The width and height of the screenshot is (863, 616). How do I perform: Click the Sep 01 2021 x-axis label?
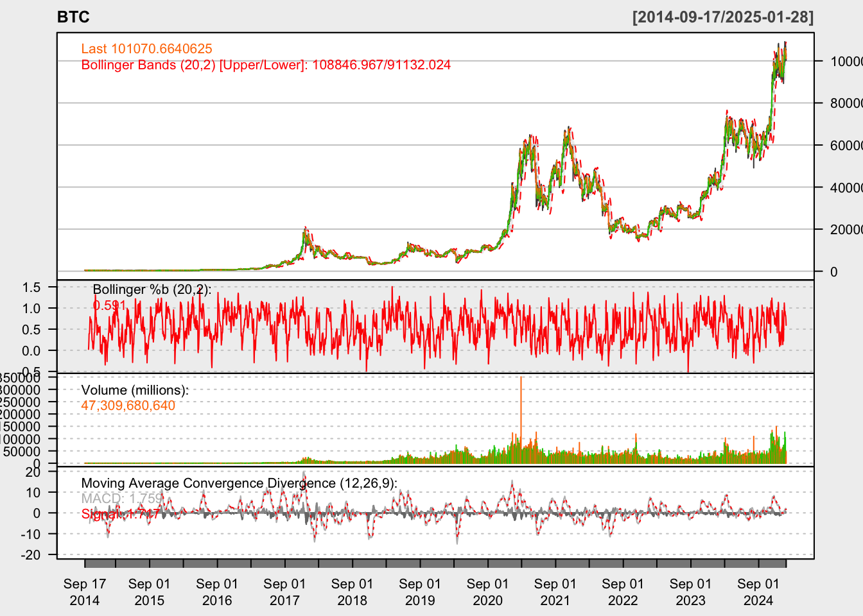[555, 592]
